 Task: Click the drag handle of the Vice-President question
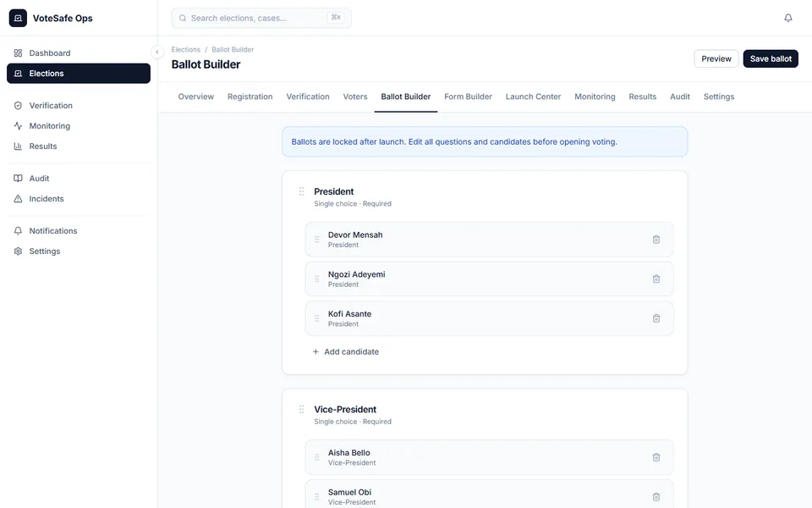pyautogui.click(x=301, y=410)
